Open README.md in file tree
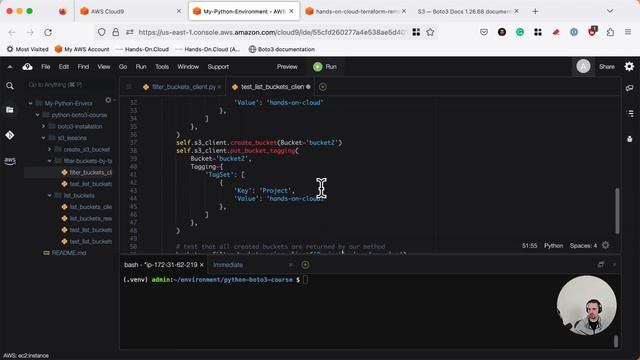Screen dimensions: 640x360 click(69, 253)
